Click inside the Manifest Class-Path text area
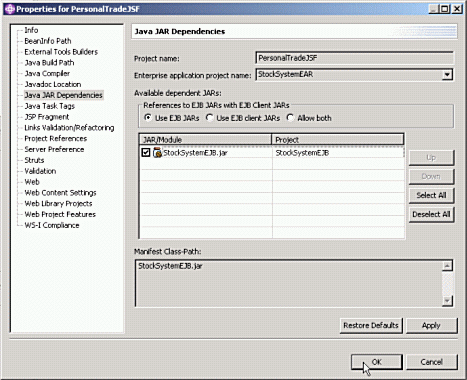This screenshot has height=380, width=467. coord(289,283)
